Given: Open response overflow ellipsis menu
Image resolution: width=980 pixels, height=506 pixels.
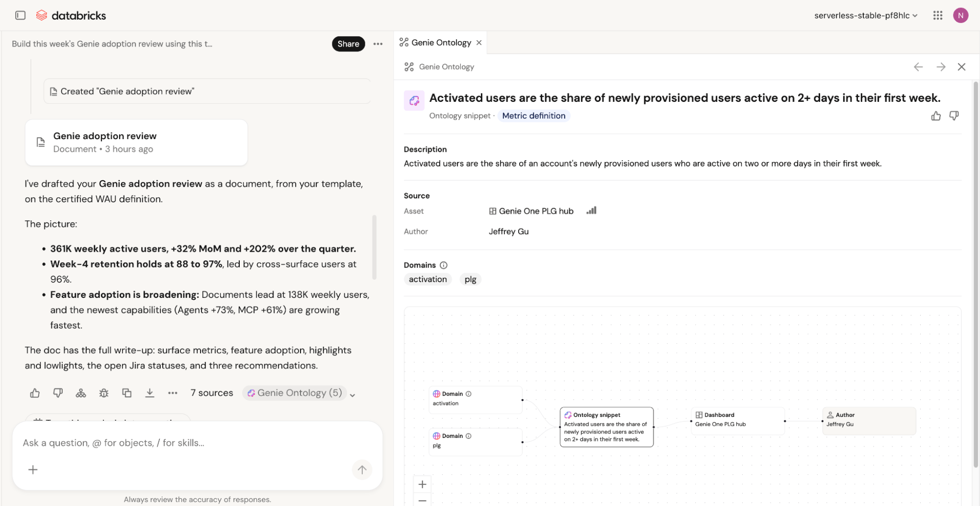Looking at the screenshot, I should pos(173,393).
